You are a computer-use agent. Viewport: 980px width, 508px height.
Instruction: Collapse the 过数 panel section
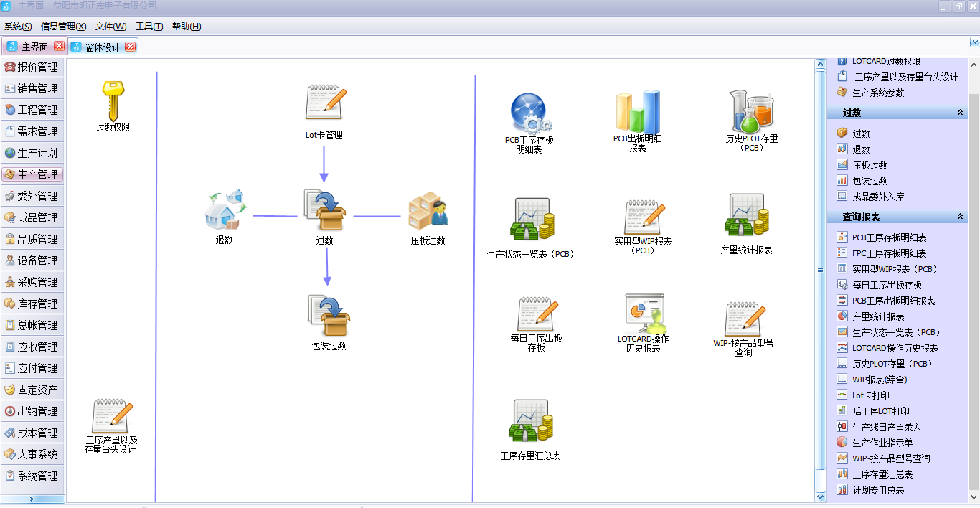pos(960,113)
